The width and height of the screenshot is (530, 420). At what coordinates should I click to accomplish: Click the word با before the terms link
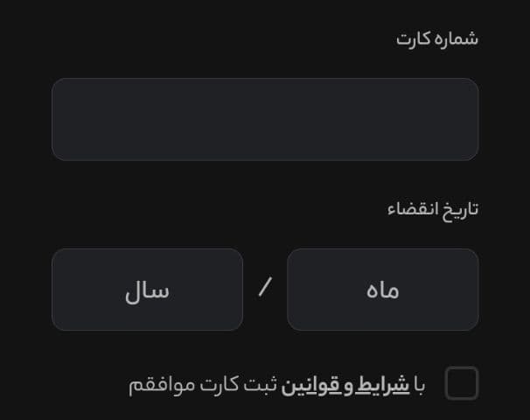point(420,385)
